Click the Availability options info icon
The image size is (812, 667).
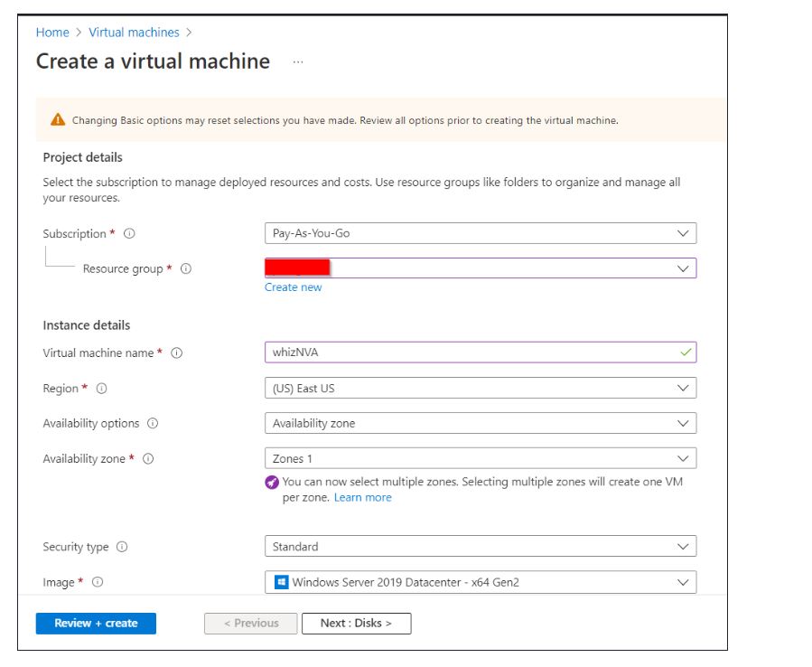153,423
